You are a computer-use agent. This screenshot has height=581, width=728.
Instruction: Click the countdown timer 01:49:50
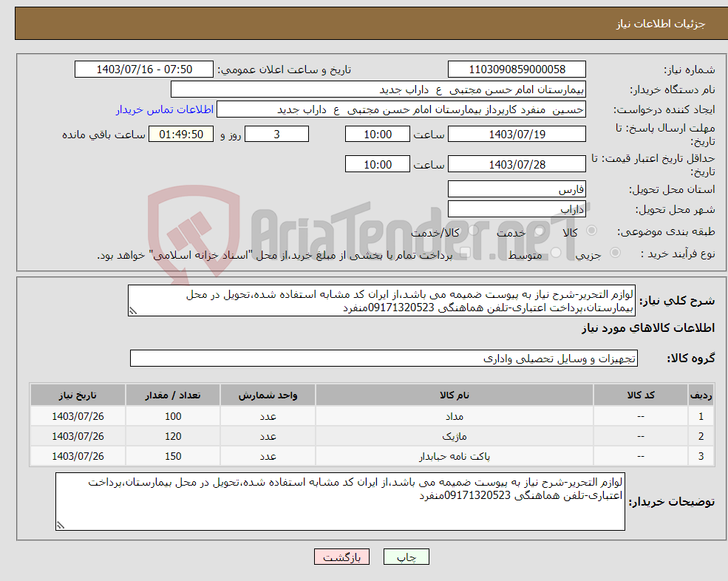(181, 135)
